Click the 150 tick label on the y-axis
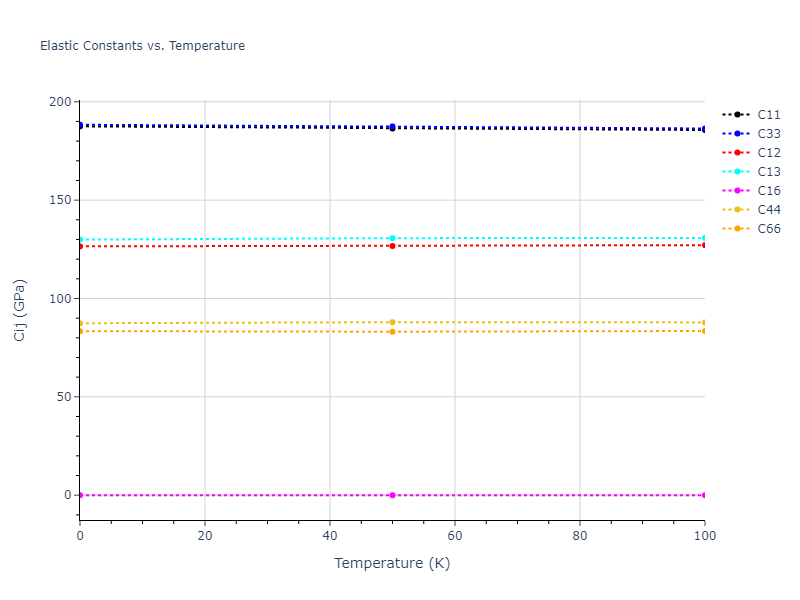 [60, 200]
